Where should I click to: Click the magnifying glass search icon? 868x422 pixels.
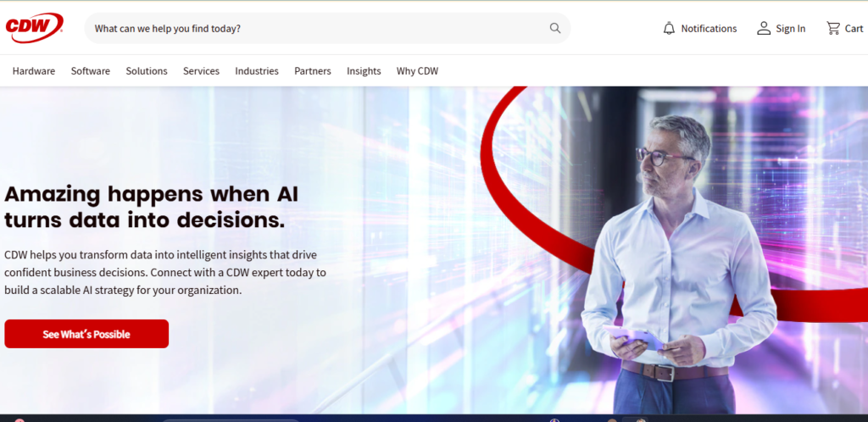[554, 28]
